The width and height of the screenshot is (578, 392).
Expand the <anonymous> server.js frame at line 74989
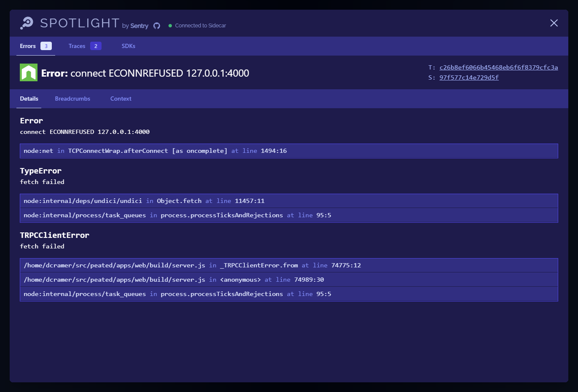click(x=289, y=280)
